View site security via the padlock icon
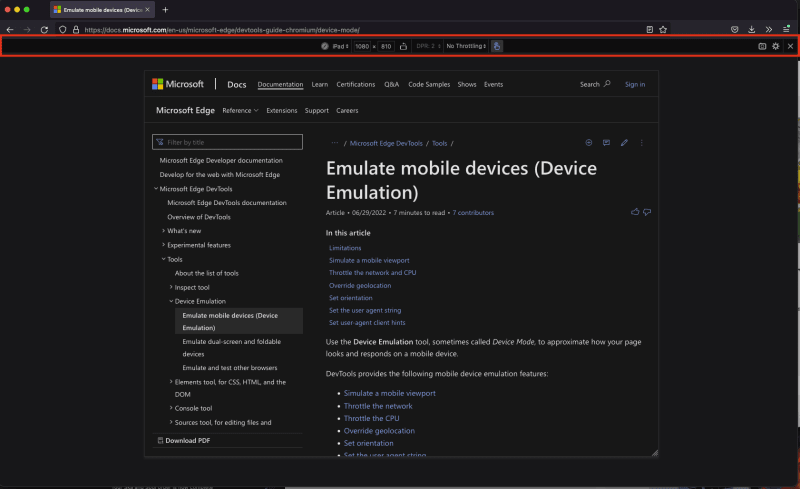The height and width of the screenshot is (489, 800). [76, 30]
